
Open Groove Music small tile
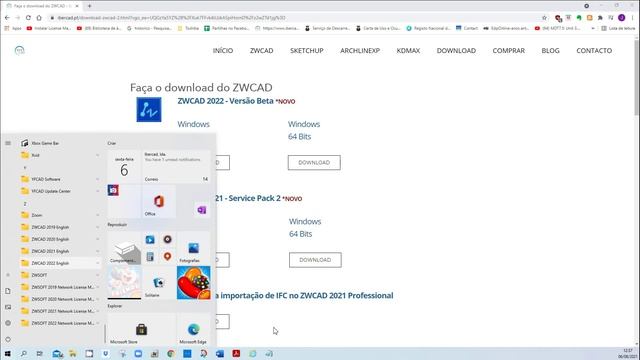tap(167, 240)
